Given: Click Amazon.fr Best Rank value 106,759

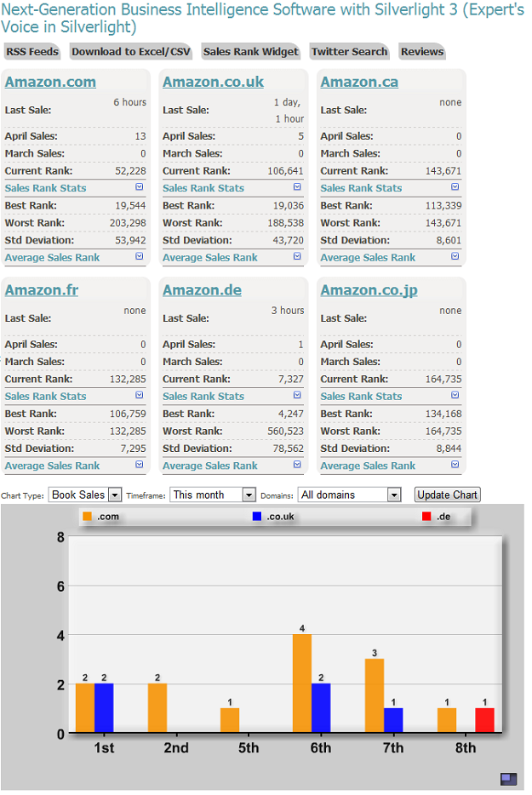Looking at the screenshot, I should coord(128,415).
